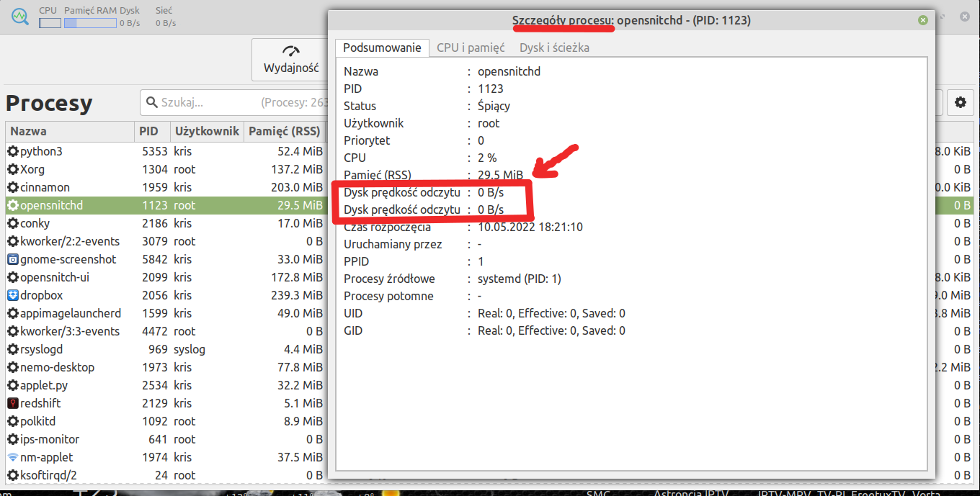Select the conky process name
This screenshot has width=980, height=496.
tap(35, 223)
